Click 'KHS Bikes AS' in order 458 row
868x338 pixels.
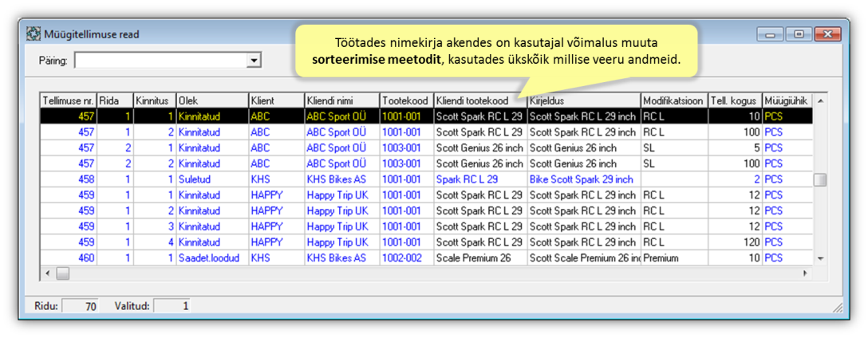[x=341, y=180]
